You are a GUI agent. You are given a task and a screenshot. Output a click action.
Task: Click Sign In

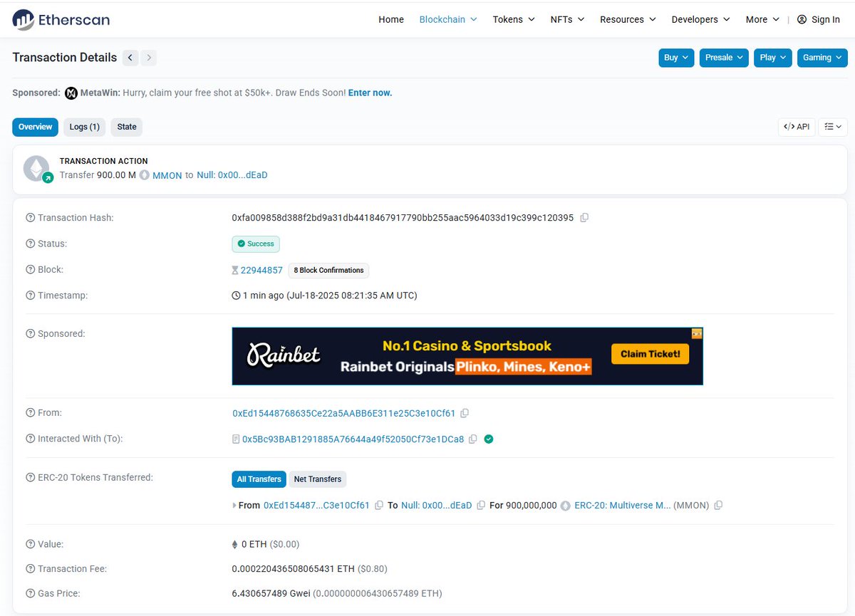[818, 20]
